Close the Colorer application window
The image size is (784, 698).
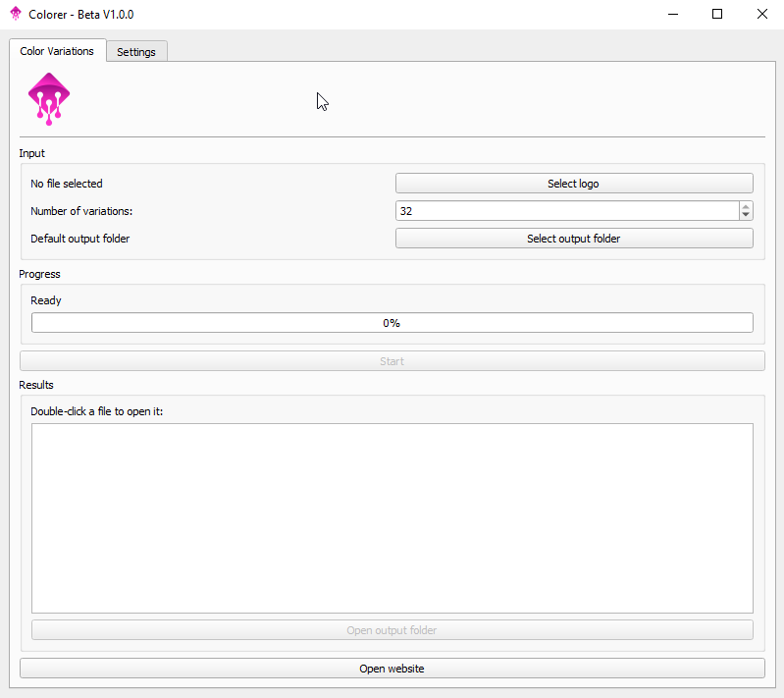pos(762,15)
